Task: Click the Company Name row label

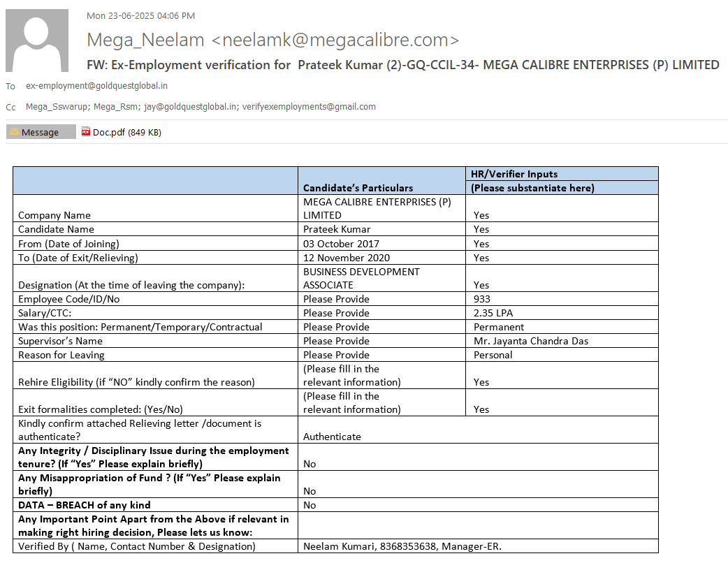Action: (54, 215)
